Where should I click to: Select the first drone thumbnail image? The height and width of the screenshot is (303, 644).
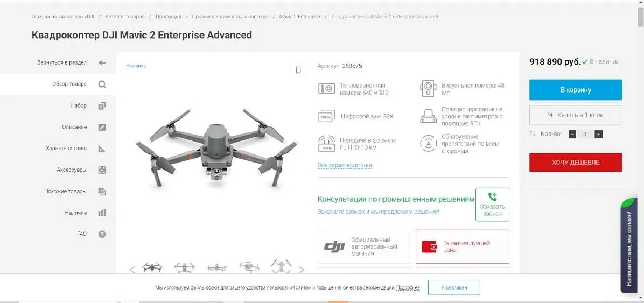click(151, 267)
